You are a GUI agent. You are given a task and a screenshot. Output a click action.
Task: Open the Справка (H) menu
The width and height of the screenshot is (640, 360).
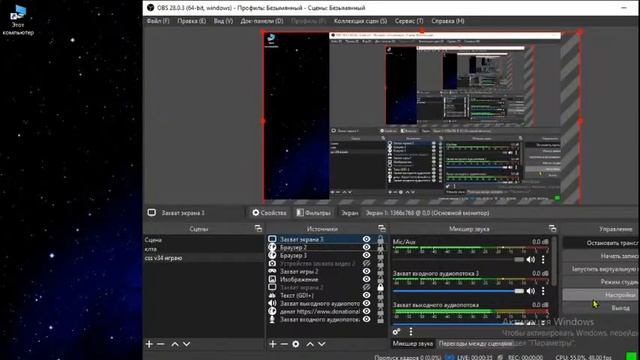coord(448,21)
